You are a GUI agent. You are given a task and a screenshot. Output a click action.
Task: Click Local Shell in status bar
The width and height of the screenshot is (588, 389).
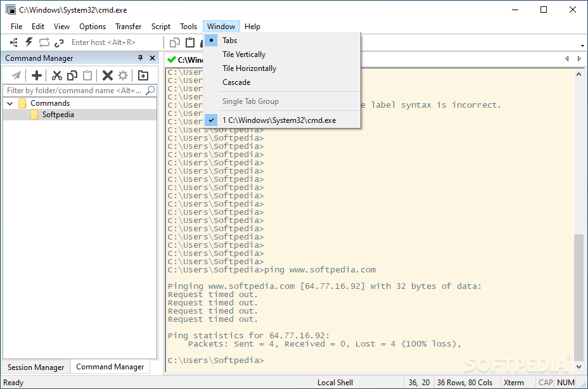coord(335,383)
